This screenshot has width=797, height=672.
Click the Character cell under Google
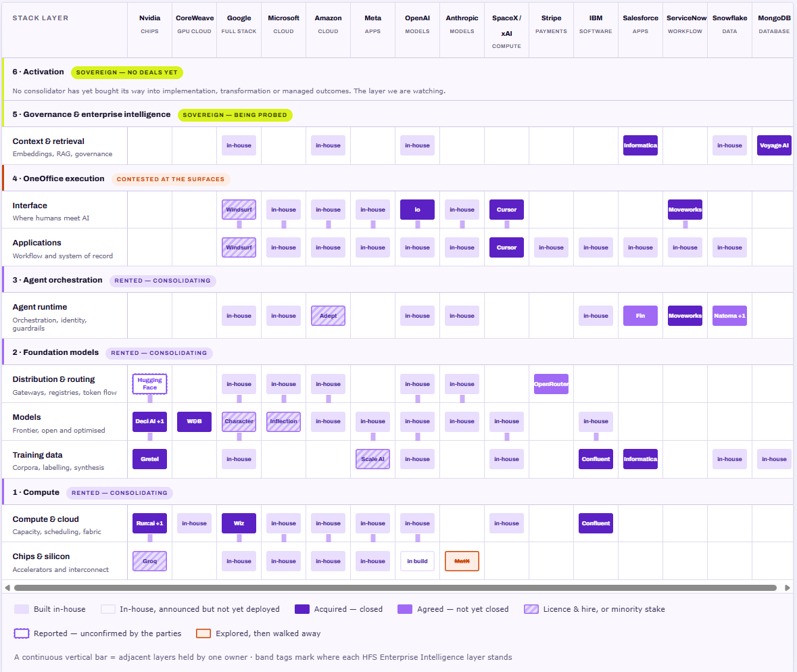click(239, 421)
